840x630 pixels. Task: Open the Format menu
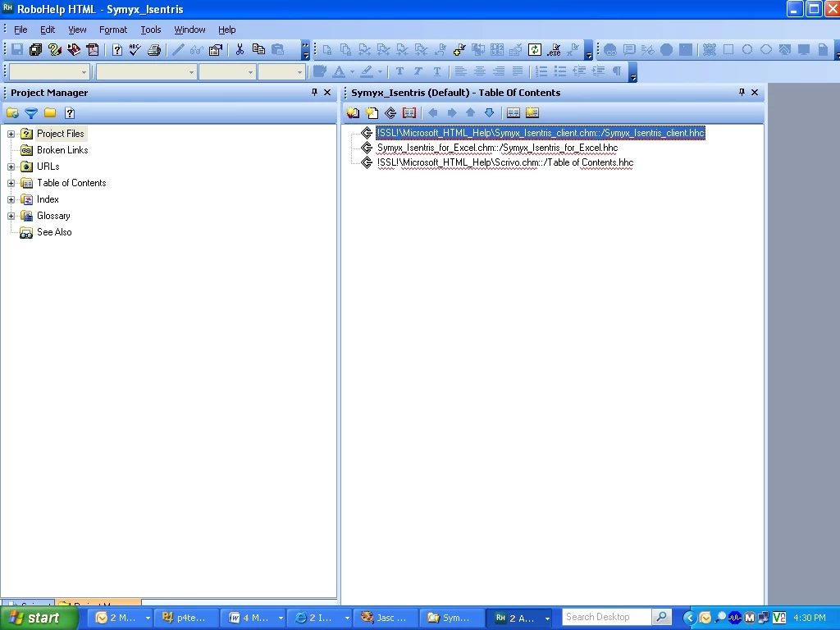point(113,30)
